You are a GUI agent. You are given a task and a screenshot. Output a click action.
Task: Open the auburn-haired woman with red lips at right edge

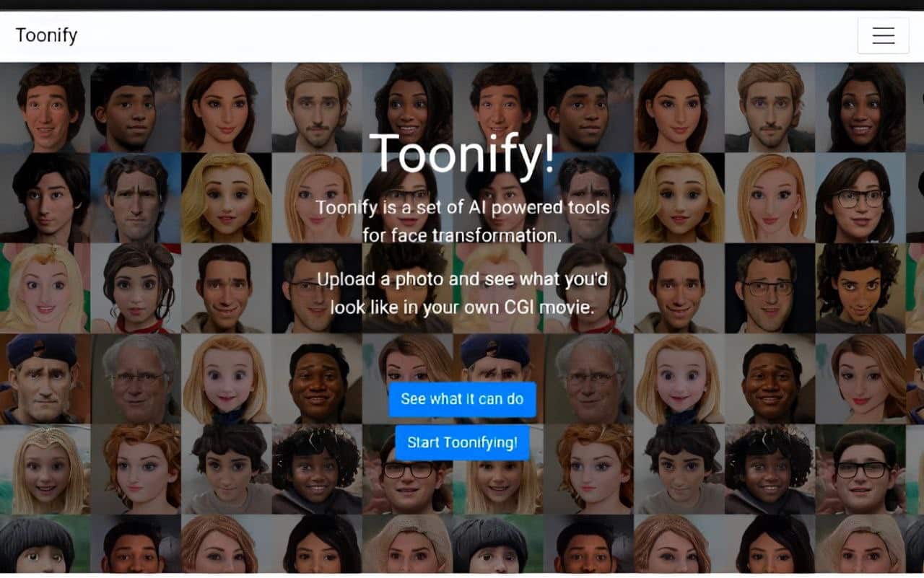[860, 379]
